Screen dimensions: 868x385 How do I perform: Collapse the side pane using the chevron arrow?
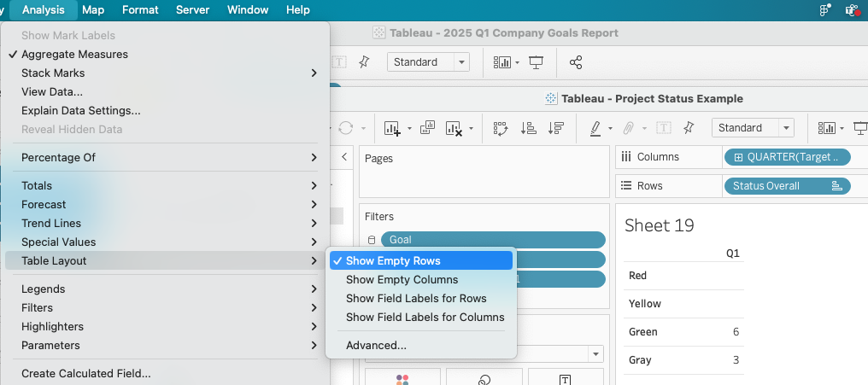pos(343,156)
